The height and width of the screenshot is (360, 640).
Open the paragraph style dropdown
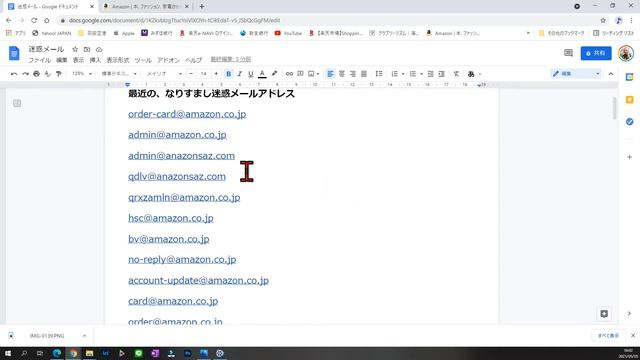coord(119,74)
